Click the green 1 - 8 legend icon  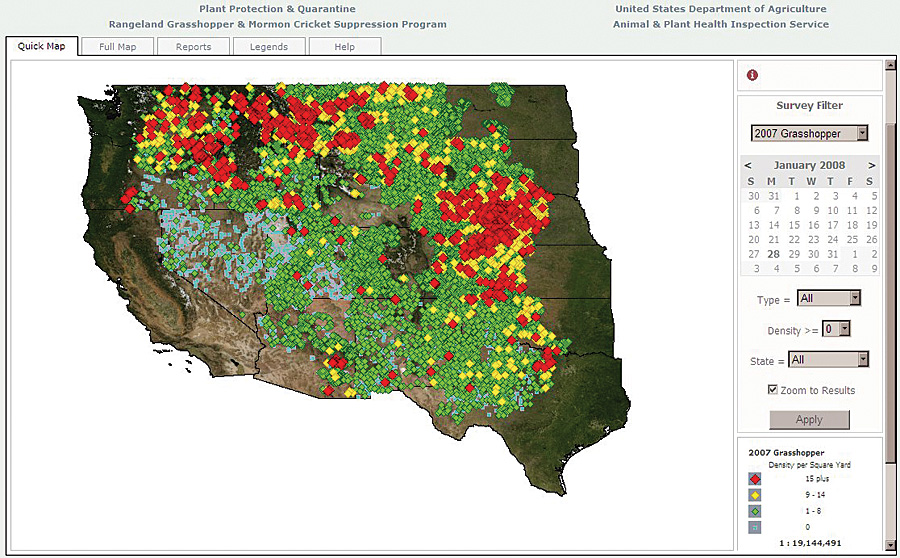click(755, 510)
